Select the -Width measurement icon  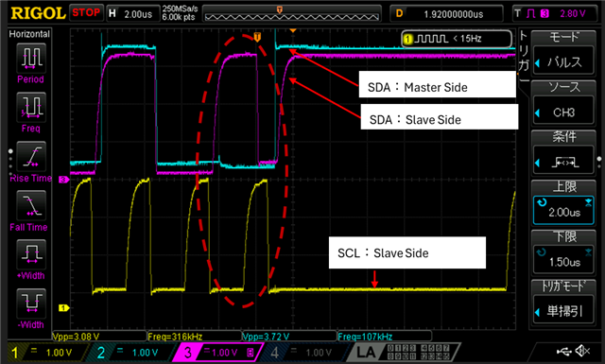(31, 303)
